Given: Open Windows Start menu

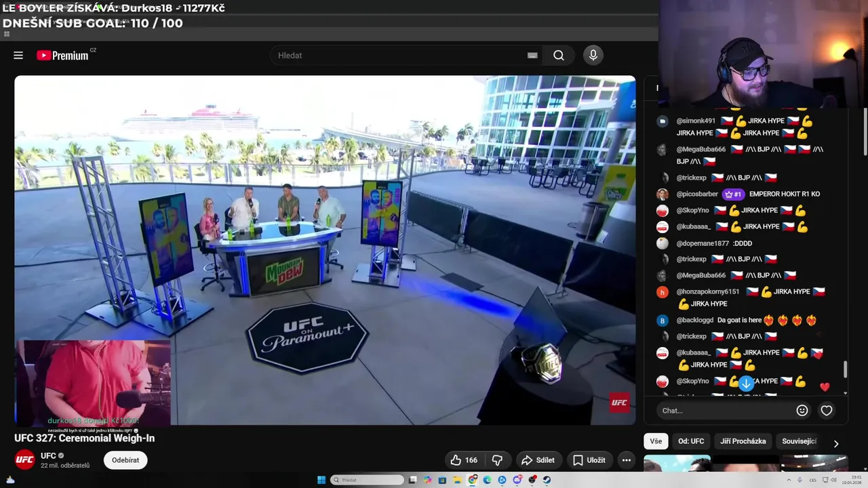Looking at the screenshot, I should 321,480.
